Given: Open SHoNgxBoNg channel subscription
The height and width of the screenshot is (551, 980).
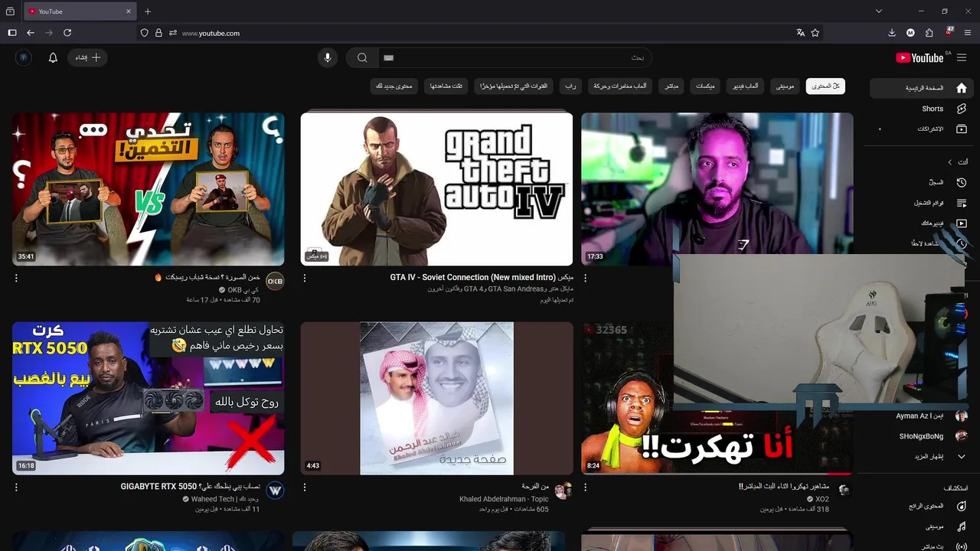Looking at the screenshot, I should [923, 436].
